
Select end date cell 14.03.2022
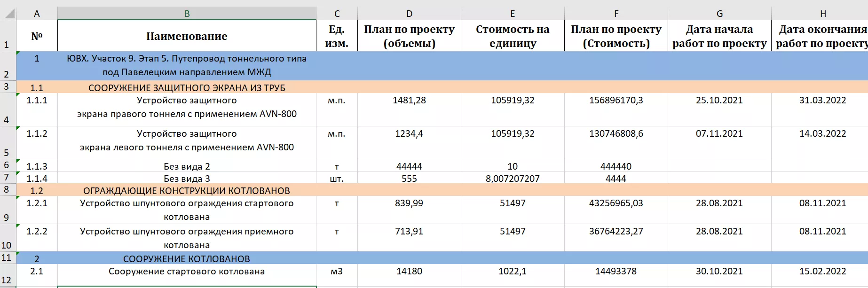click(x=822, y=134)
